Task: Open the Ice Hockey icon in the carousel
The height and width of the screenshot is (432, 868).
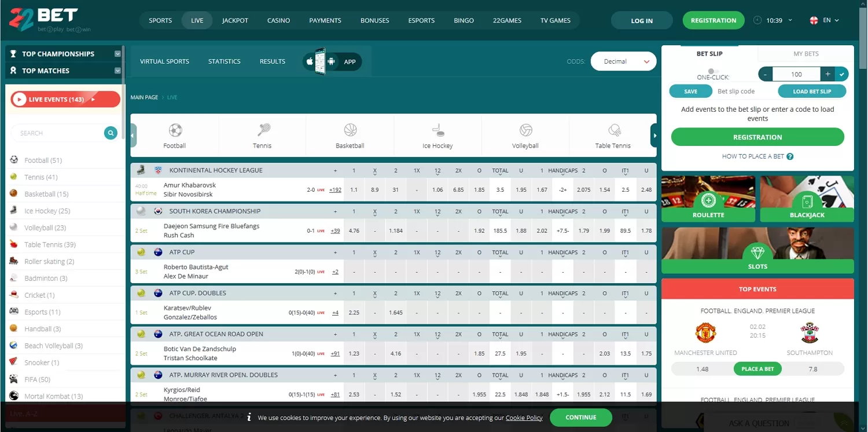Action: (438, 130)
